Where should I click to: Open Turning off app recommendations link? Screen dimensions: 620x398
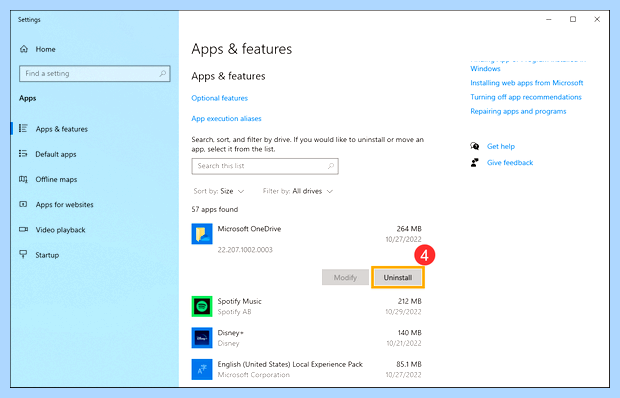(526, 97)
